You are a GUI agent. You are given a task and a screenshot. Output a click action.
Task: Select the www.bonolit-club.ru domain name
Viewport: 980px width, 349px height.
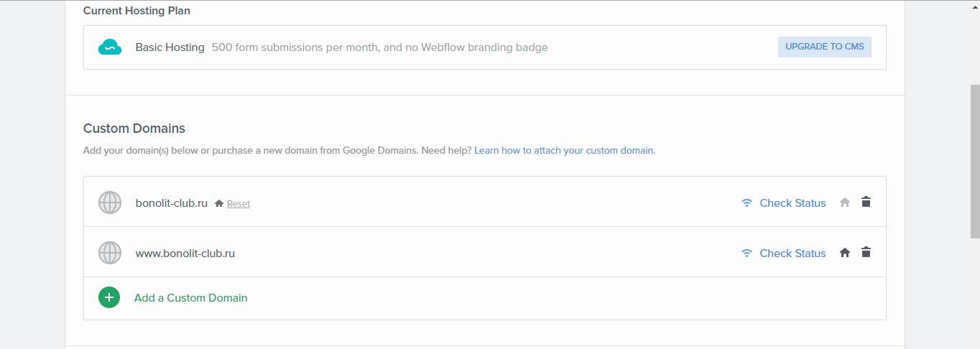pos(185,253)
